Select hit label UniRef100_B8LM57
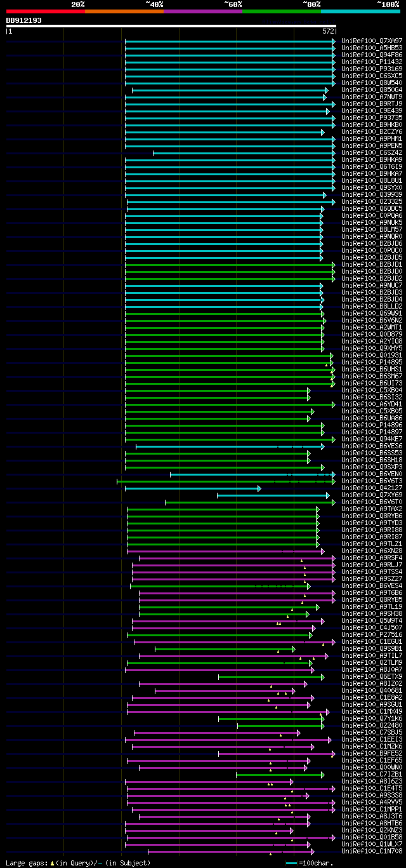The width and height of the screenshot is (406, 868). click(x=372, y=229)
